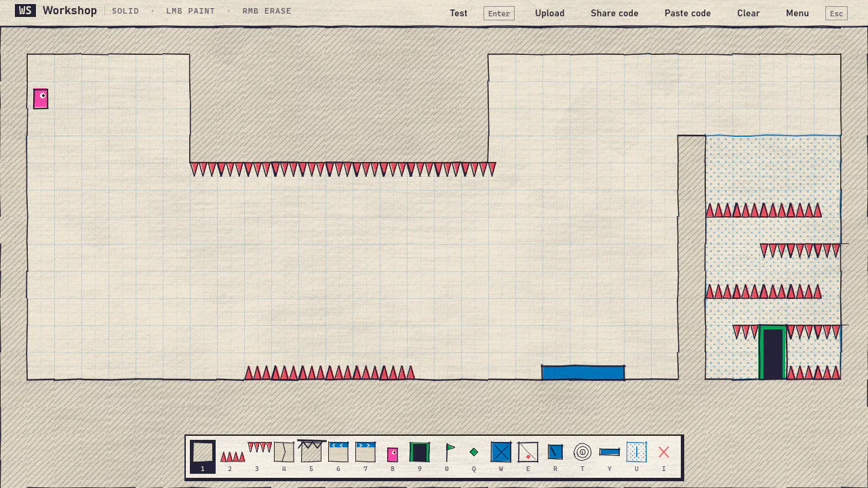Image resolution: width=868 pixels, height=488 pixels.
Task: Click the Enter key hint
Action: 499,14
